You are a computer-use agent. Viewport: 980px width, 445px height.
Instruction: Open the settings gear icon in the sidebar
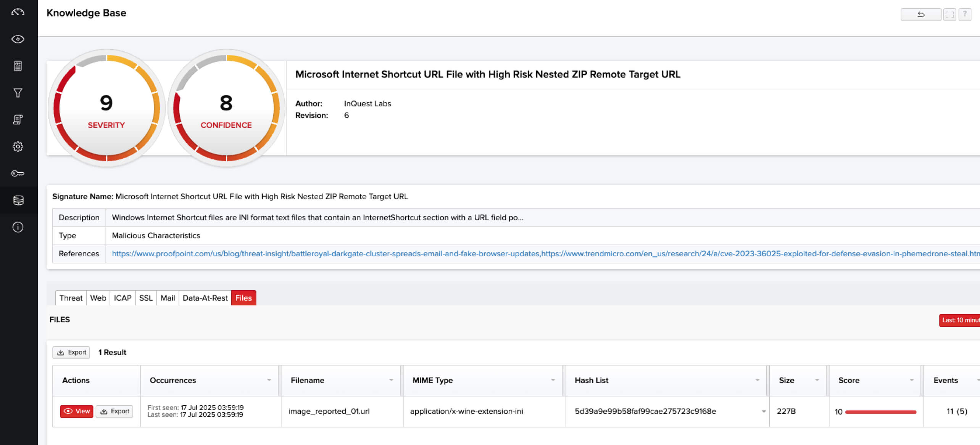click(x=18, y=146)
